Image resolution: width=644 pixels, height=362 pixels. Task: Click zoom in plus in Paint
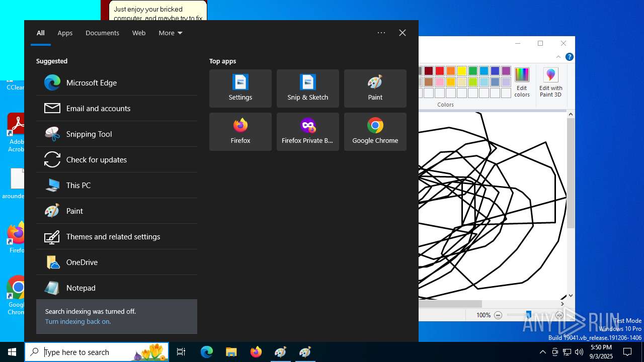pyautogui.click(x=559, y=315)
